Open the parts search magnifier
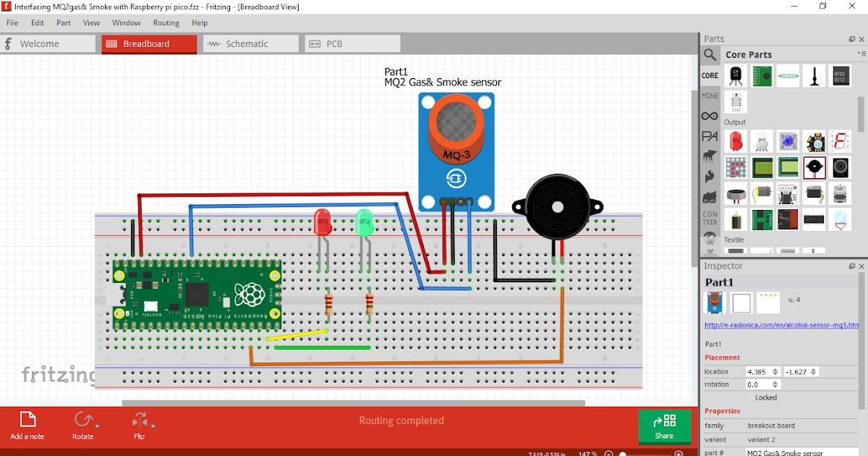 pyautogui.click(x=710, y=54)
